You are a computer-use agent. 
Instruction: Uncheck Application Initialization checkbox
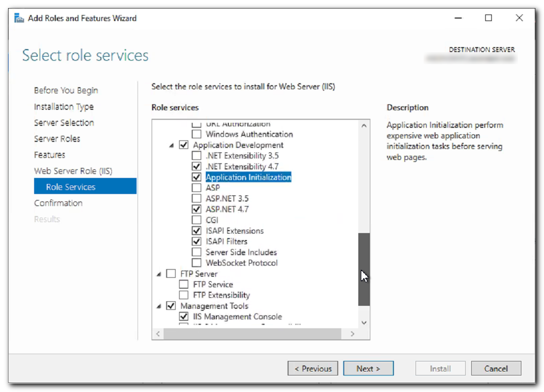(x=196, y=177)
